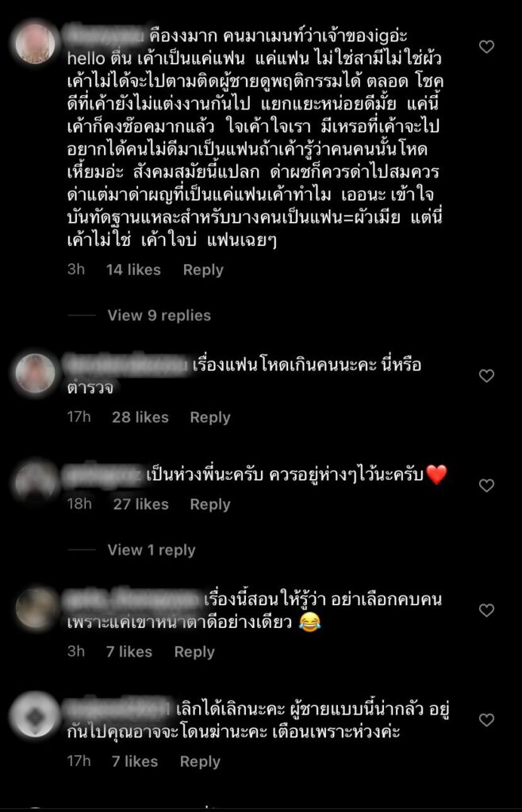The image size is (522, 812).
Task: Like the bottom comment posted 17h ago
Action: click(x=486, y=720)
